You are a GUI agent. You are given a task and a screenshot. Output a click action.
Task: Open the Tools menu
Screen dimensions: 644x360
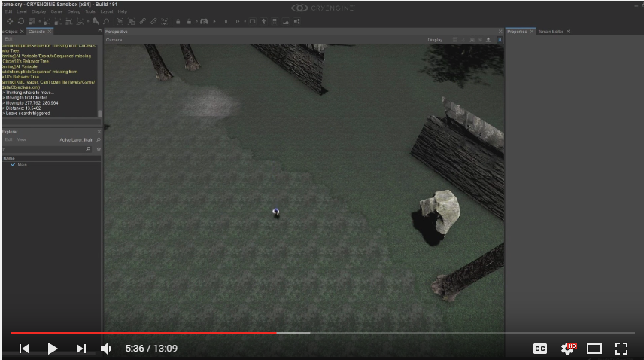pos(90,11)
